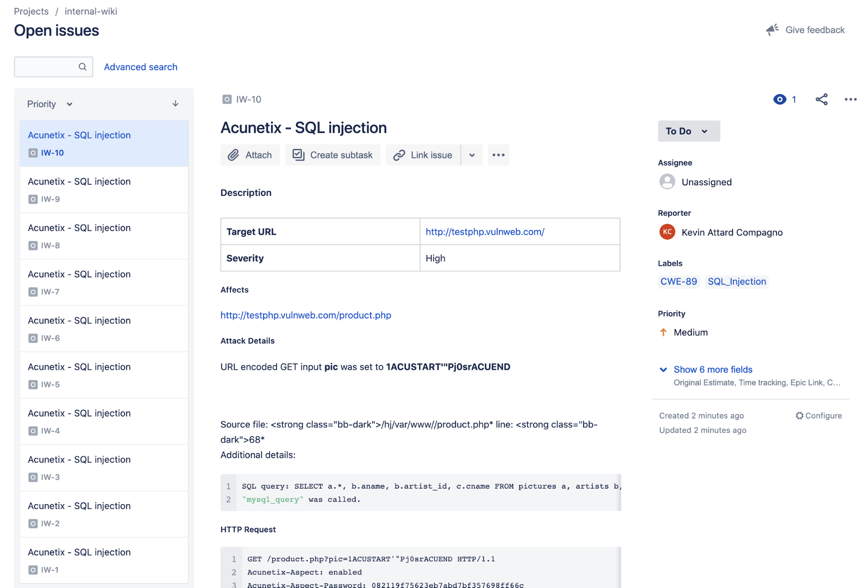Screen dimensions: 868x588
Task: Select issue IW-4 in the list
Action: coord(104,422)
